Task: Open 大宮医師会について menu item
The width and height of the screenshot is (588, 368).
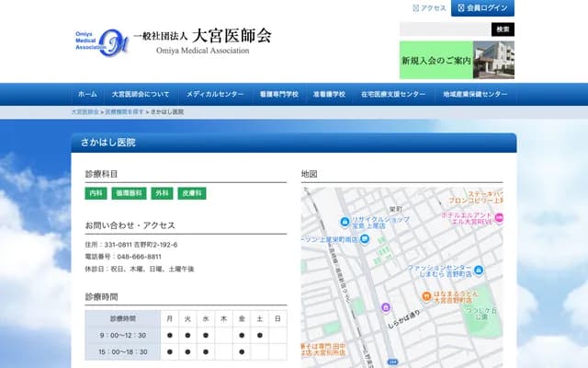Action: 141,95
